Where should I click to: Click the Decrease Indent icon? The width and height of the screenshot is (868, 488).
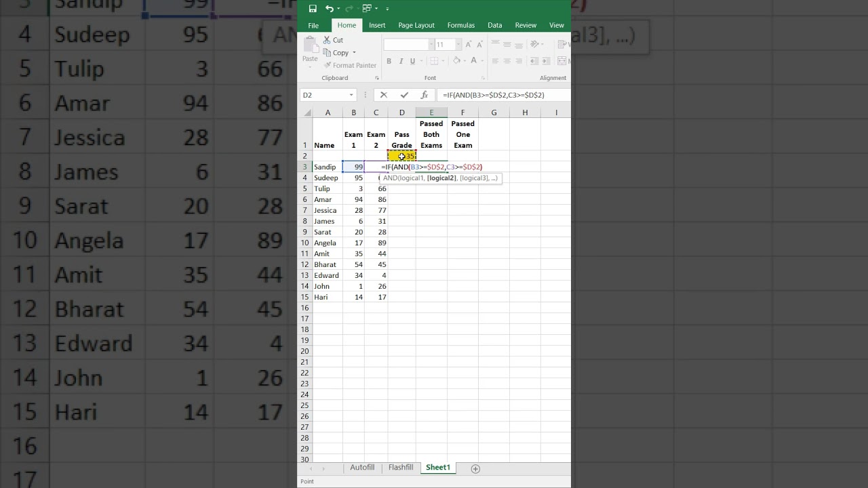pos(534,61)
